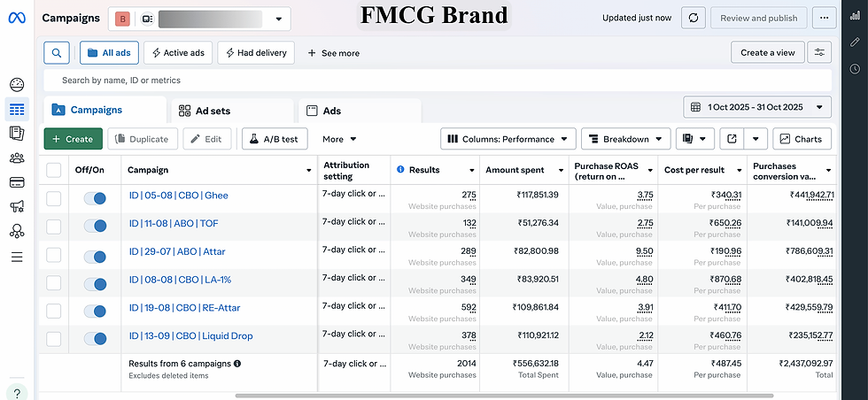The width and height of the screenshot is (868, 400).
Task: Switch to the Ad sets tab
Action: coord(232,111)
